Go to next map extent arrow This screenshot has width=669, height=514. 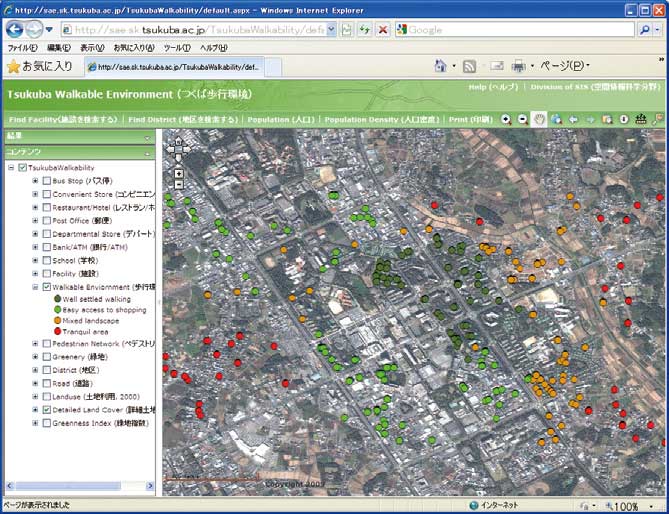[590, 120]
